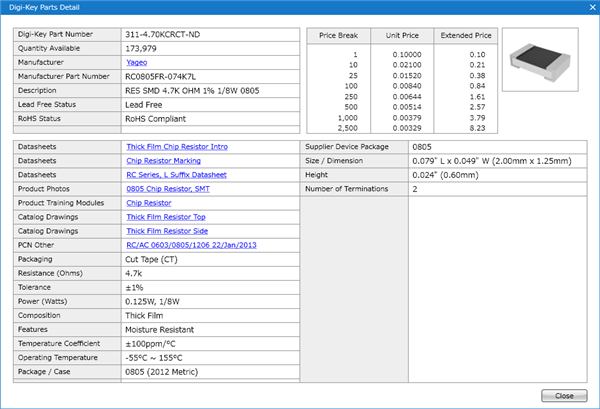
Task: Click the RoHS Status label
Action: point(39,119)
